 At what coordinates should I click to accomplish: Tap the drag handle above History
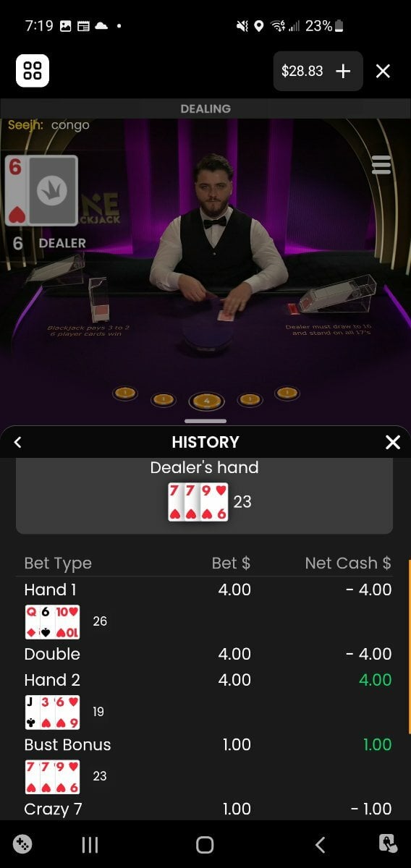(x=205, y=421)
